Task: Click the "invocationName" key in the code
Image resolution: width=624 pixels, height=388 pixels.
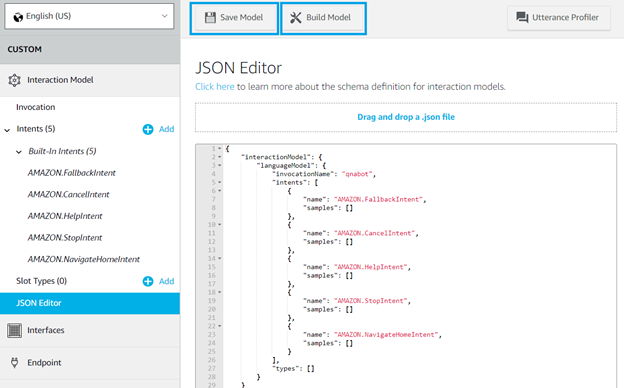Action: tap(304, 174)
